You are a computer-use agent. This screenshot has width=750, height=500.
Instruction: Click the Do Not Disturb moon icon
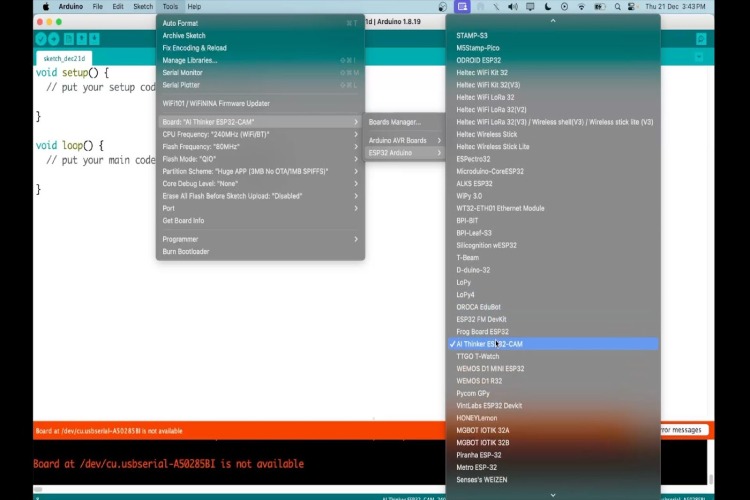point(548,7)
